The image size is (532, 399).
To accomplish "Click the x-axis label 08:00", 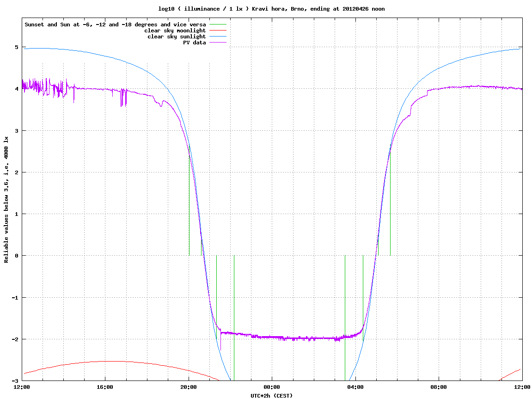I will point(439,387).
